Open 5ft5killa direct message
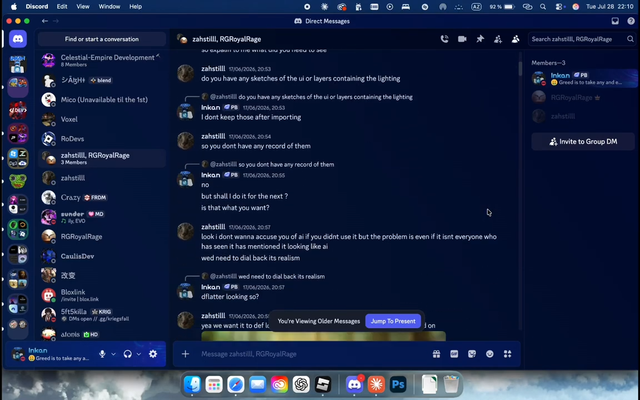 coord(102,315)
